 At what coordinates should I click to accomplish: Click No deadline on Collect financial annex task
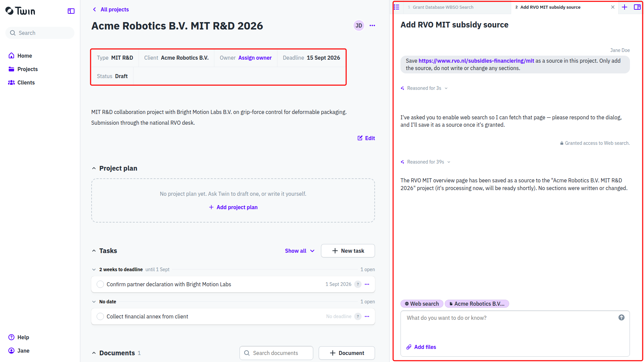click(x=338, y=316)
